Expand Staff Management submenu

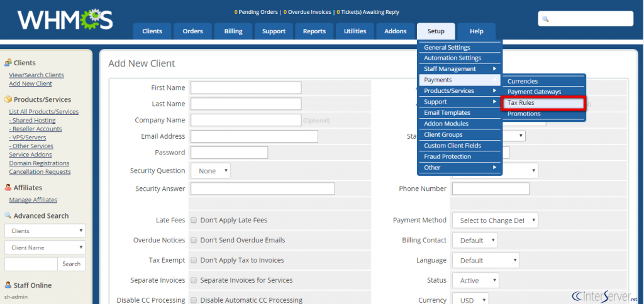460,69
